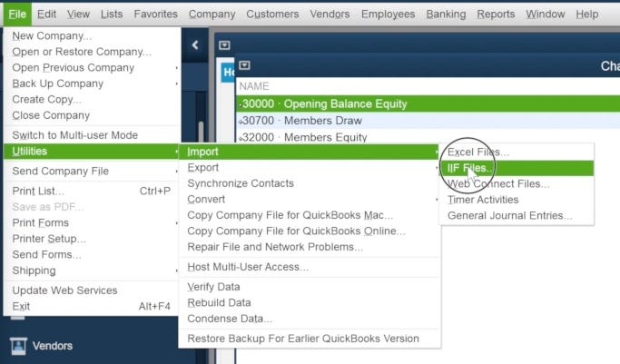This screenshot has width=620, height=364.
Task: Open the Chart of Accounts window menu icon
Action: (x=244, y=65)
